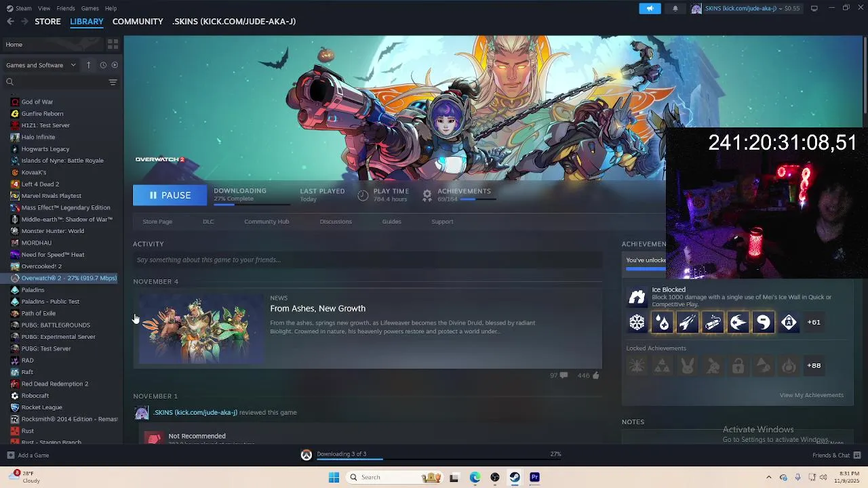The width and height of the screenshot is (868, 488).
Task: Click the main page vertical scrollbar
Action: pos(865,75)
